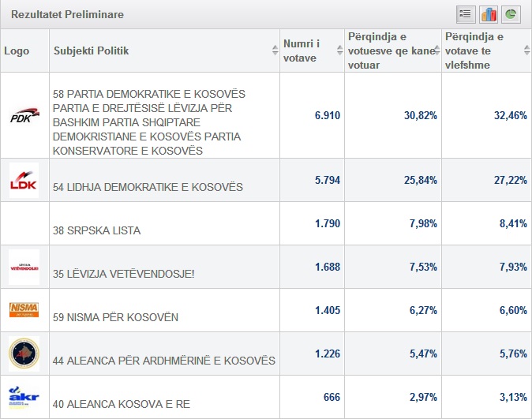Click the Rezultatet Preliminare panel title

click(x=67, y=14)
